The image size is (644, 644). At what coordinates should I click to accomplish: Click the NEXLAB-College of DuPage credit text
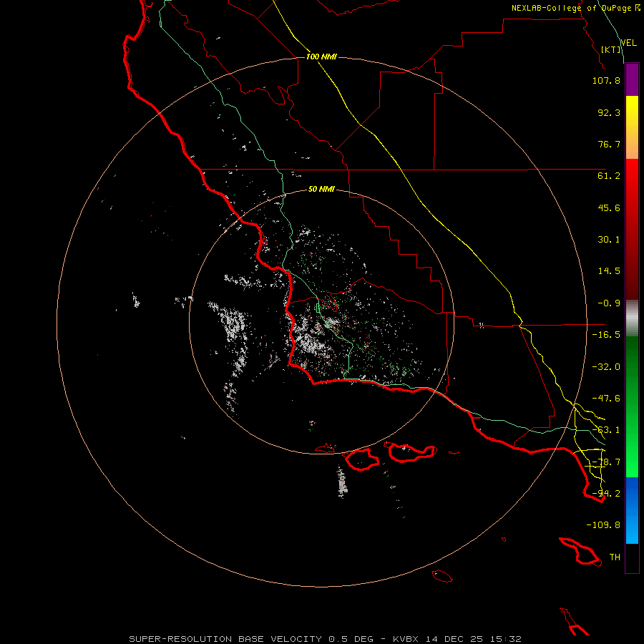(x=576, y=8)
